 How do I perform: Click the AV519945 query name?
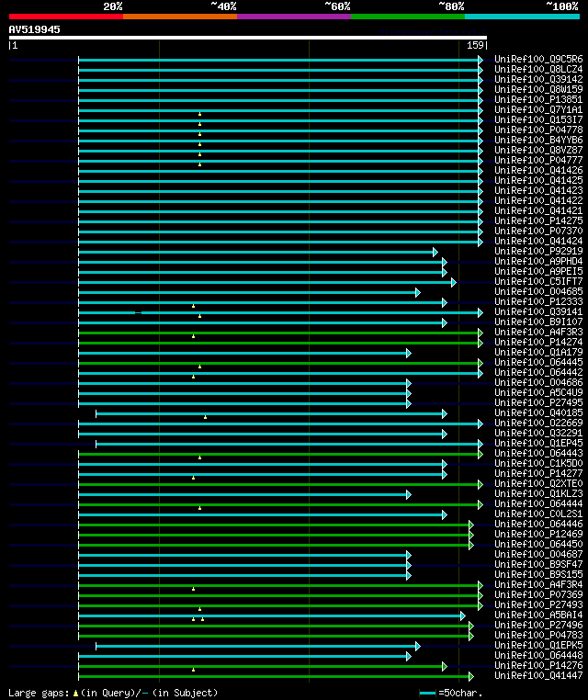[34, 29]
